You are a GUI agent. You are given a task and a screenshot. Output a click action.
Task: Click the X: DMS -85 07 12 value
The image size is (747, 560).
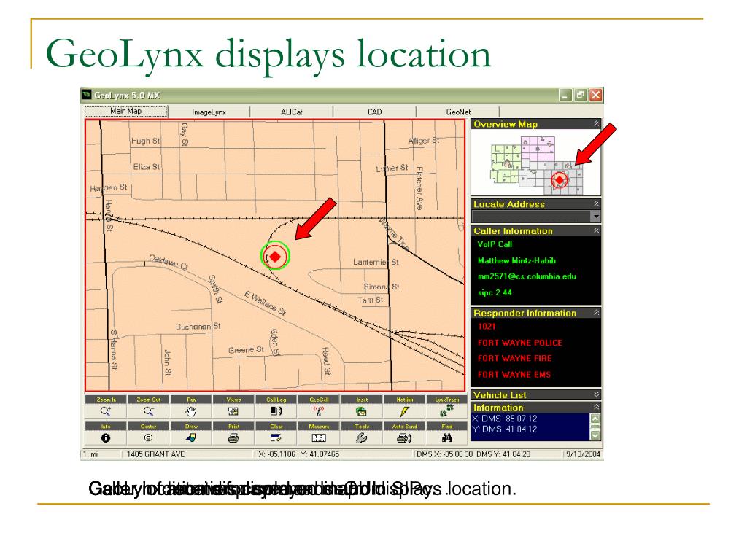click(505, 419)
